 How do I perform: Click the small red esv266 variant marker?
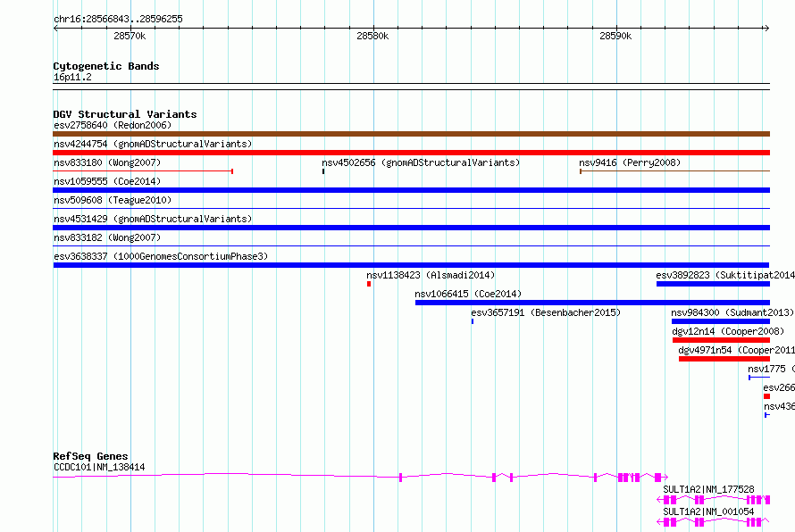point(766,396)
